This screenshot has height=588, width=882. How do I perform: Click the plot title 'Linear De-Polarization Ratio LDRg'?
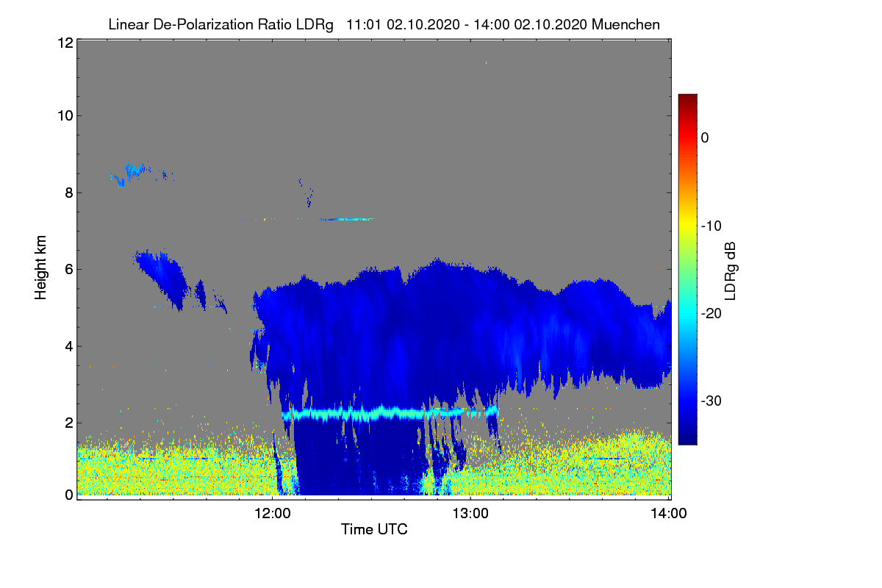(x=221, y=24)
